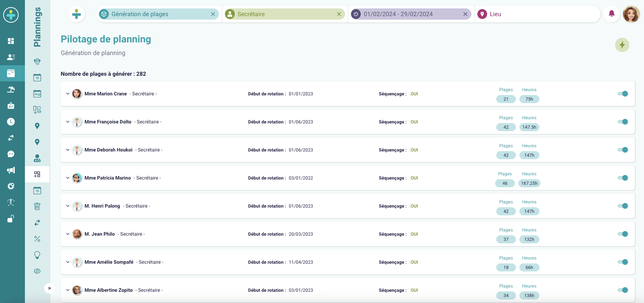Open the brain icon in Plannings sidebar
Screen dimensions: 644x303
tap(37, 62)
